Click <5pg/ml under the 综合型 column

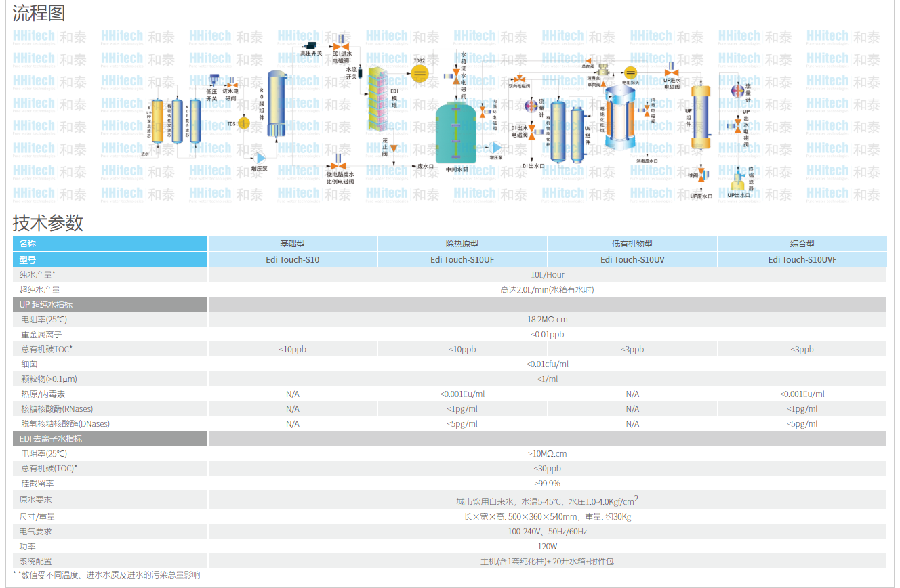coord(802,423)
